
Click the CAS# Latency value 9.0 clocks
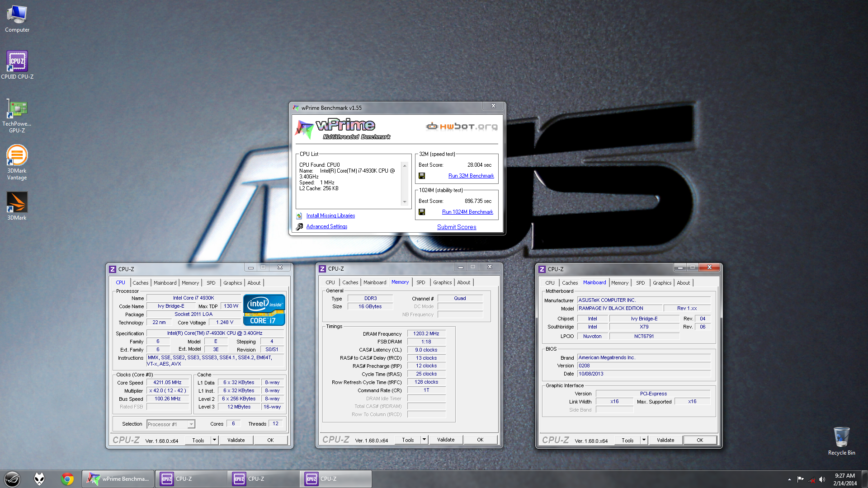coord(426,350)
